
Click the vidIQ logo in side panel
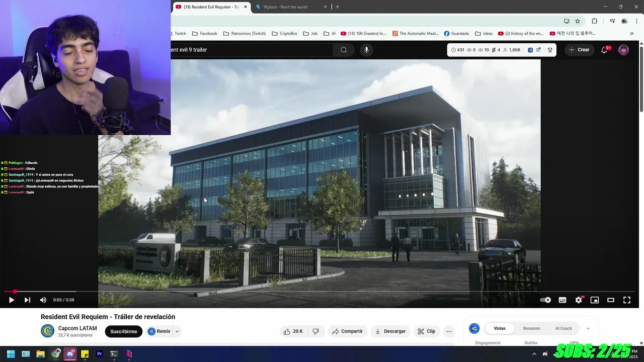(x=474, y=328)
